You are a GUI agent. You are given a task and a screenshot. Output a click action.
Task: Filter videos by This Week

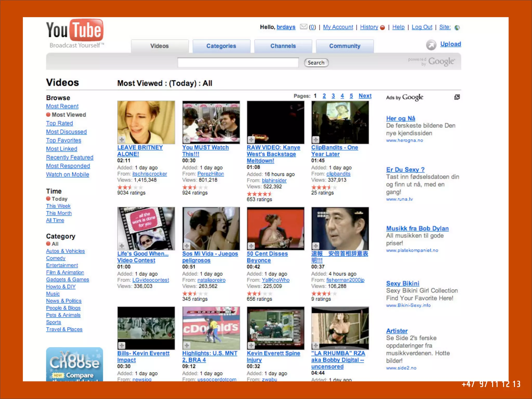point(58,206)
